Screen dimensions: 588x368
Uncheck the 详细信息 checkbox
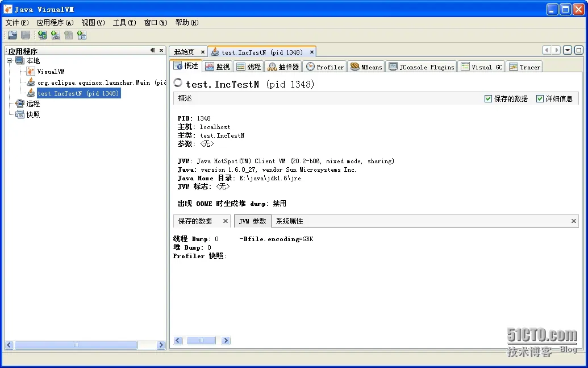(x=540, y=99)
